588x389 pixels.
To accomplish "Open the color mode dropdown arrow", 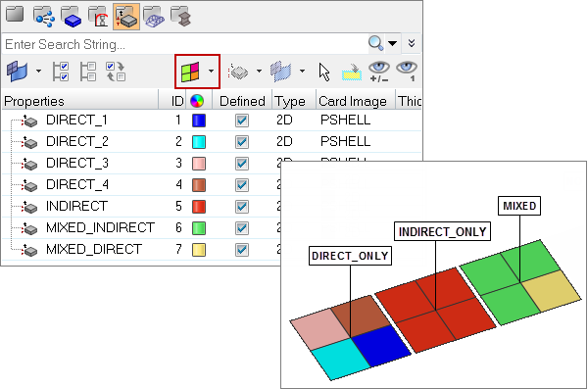I will point(211,71).
